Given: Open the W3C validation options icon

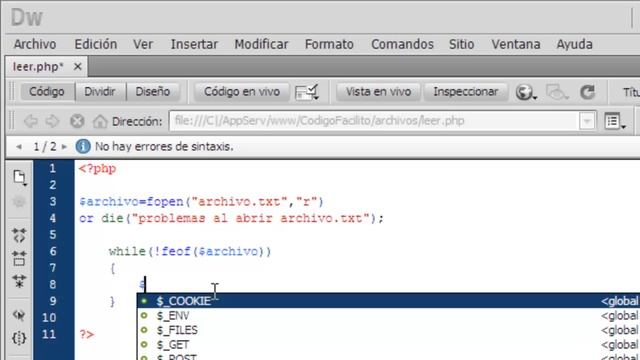Looking at the screenshot, I should tap(307, 92).
